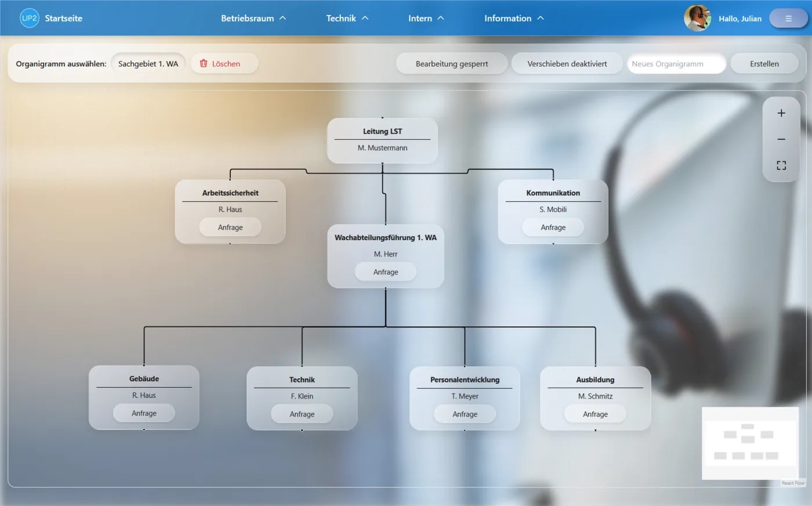Image resolution: width=812 pixels, height=506 pixels.
Task: Open the Betriebsraum menu
Action: click(253, 18)
